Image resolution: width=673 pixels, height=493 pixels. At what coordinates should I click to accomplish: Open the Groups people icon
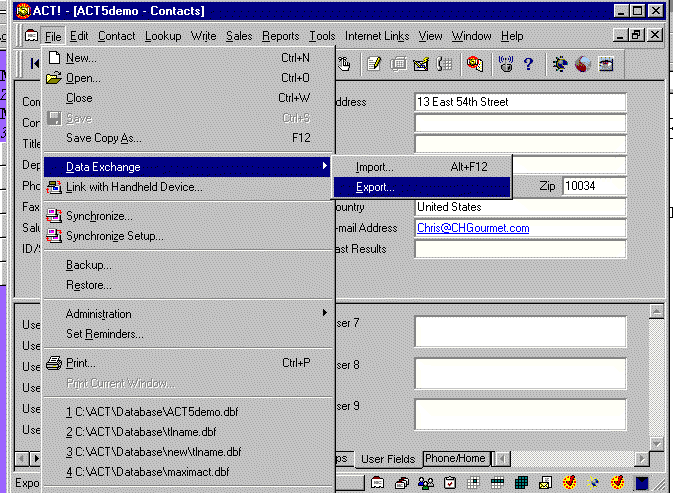coord(425,483)
